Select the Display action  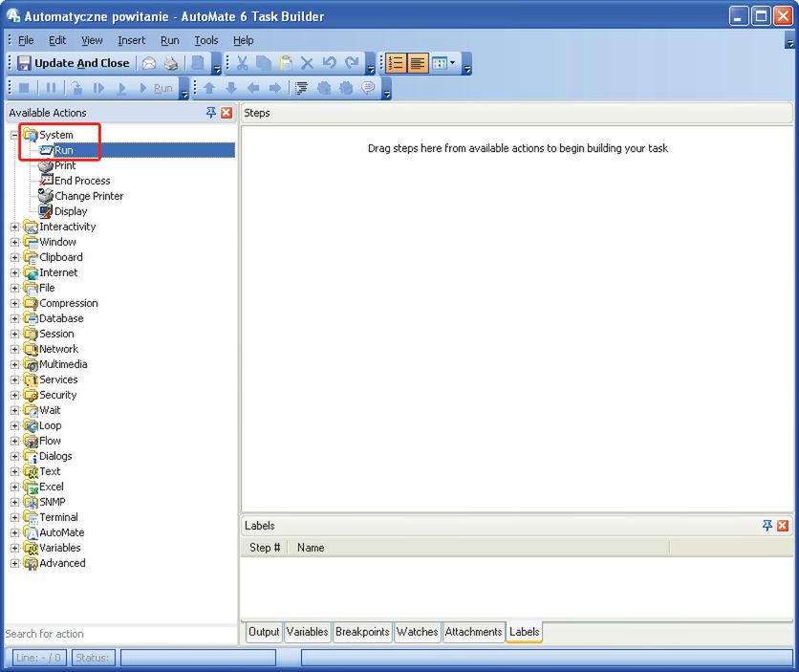point(71,211)
